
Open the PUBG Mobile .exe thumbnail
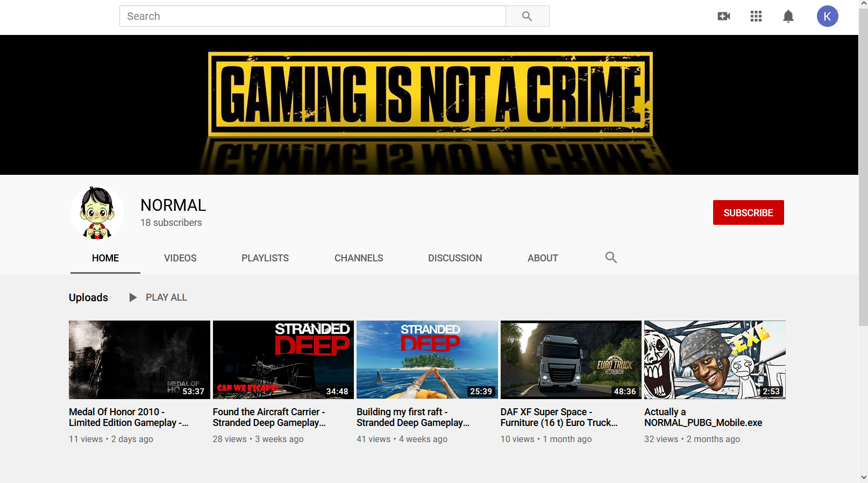pos(715,360)
